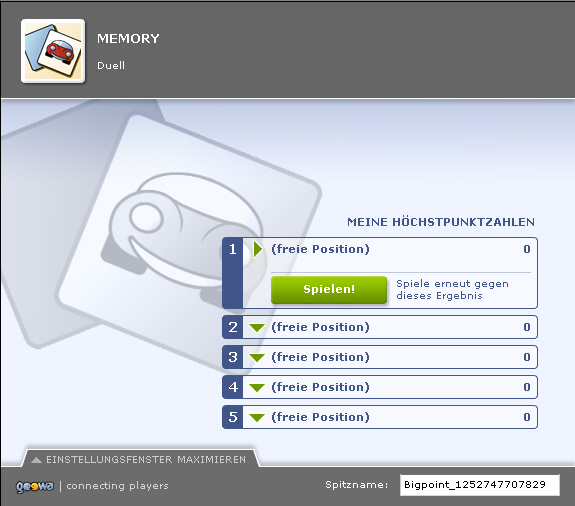Select rank number 1 badge
The image size is (575, 506).
pos(232,273)
